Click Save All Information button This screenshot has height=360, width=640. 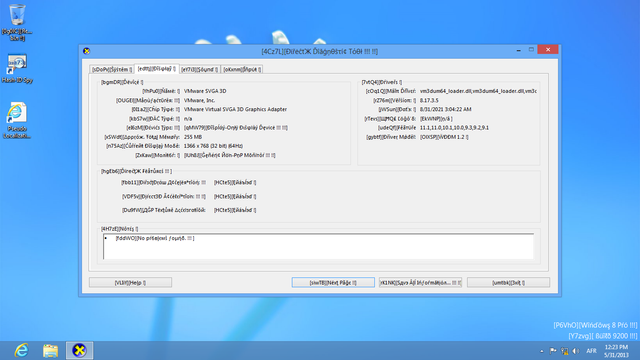pyautogui.click(x=420, y=282)
